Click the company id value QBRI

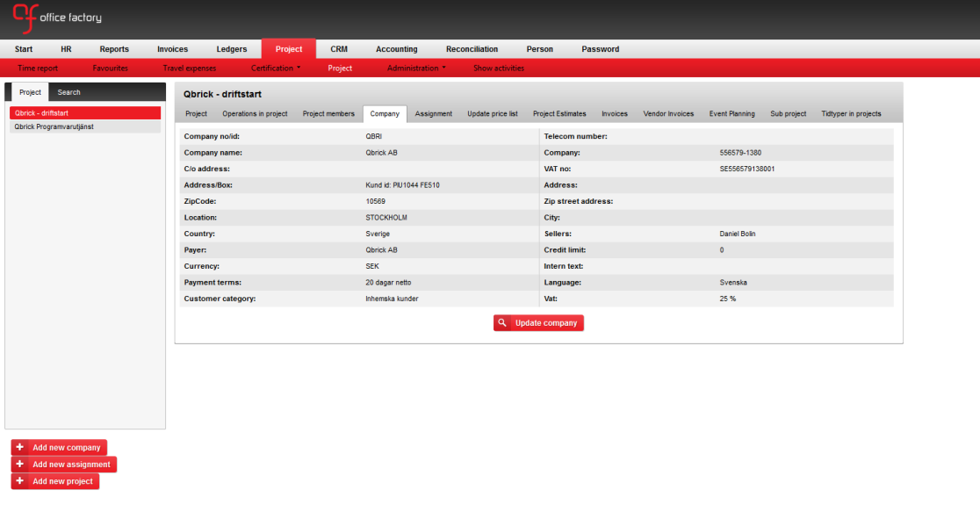374,136
